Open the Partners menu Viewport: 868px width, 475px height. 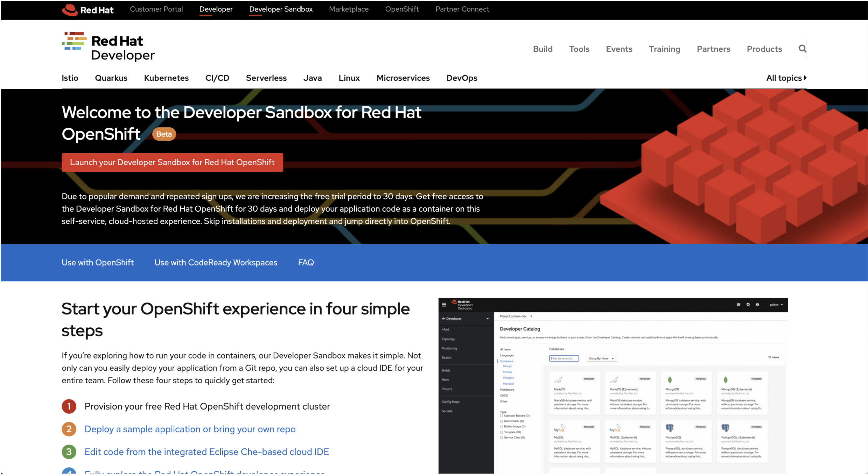[x=713, y=49]
